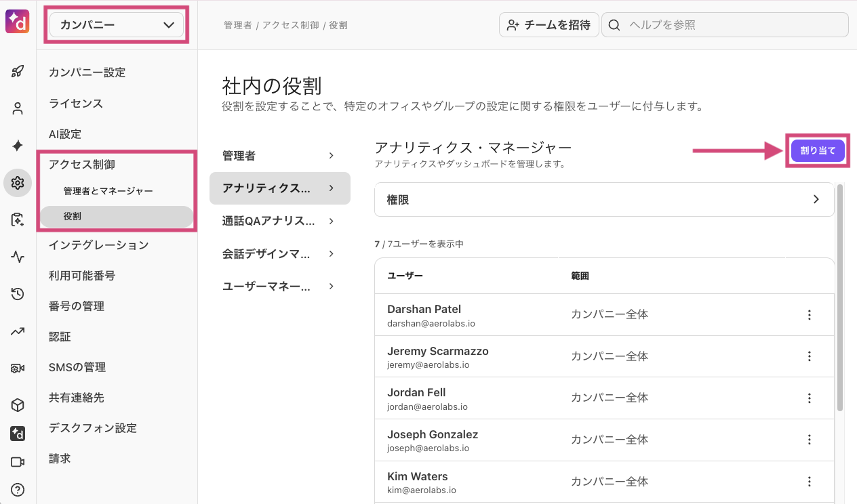Click the AI sparkle icon

(17, 145)
